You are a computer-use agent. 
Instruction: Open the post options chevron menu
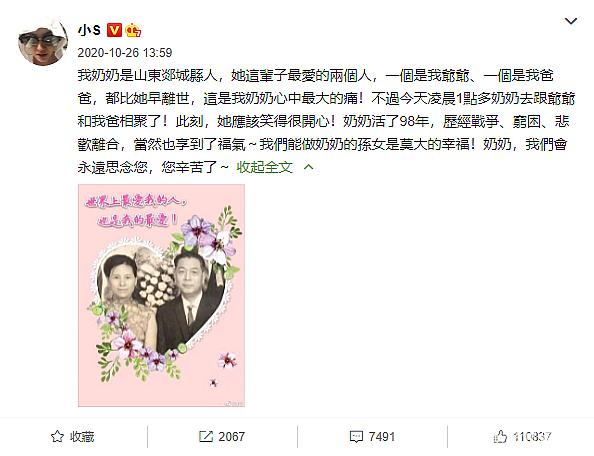point(571,21)
